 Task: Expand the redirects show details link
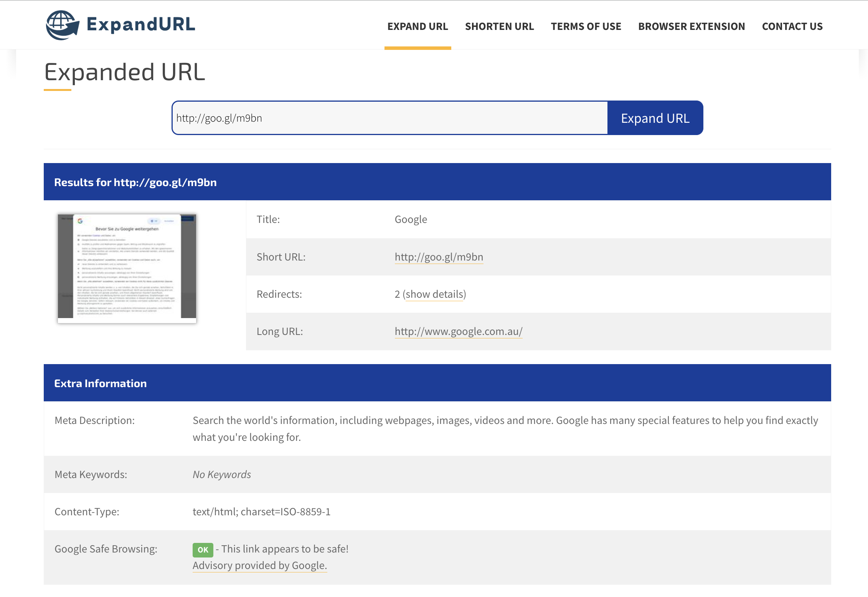tap(434, 294)
